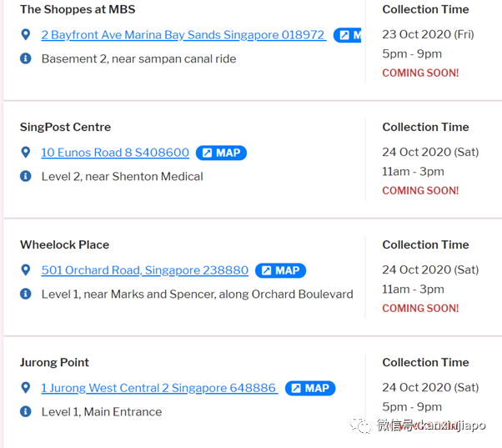The height and width of the screenshot is (448, 502).
Task: Click info icon beside Marks and Spencer note
Action: click(26, 294)
